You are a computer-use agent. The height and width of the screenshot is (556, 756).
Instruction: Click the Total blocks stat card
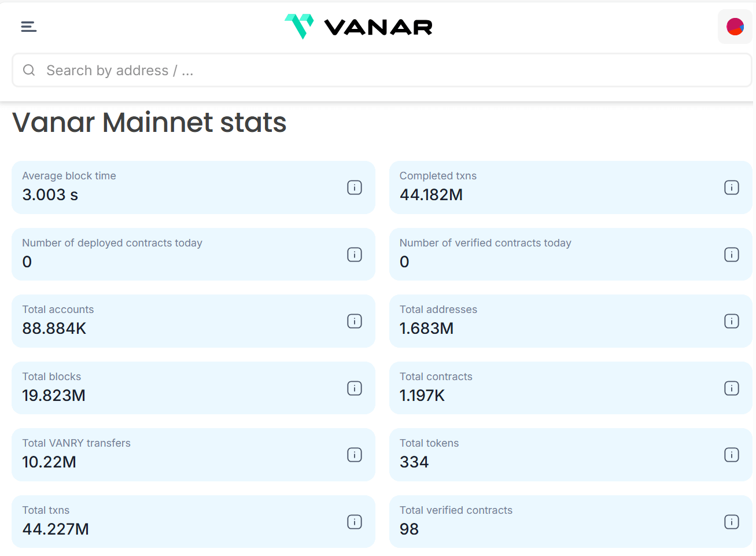coord(174,388)
